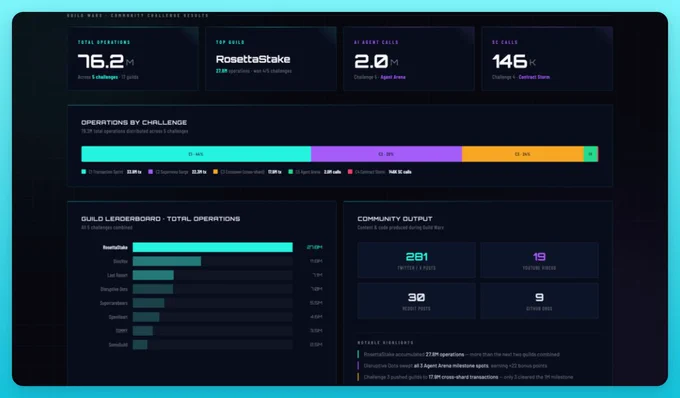Click the 9 GitHub tile
This screenshot has width=680, height=398.
click(x=539, y=300)
